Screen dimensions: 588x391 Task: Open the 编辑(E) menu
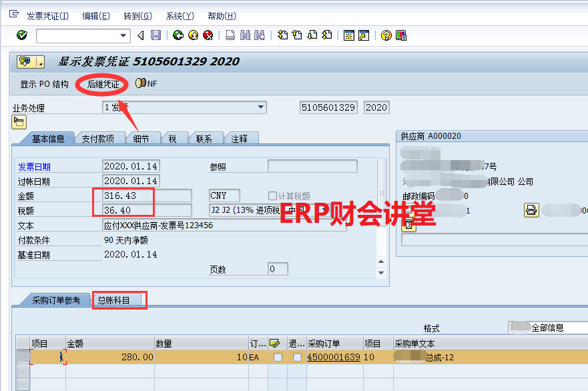(96, 16)
